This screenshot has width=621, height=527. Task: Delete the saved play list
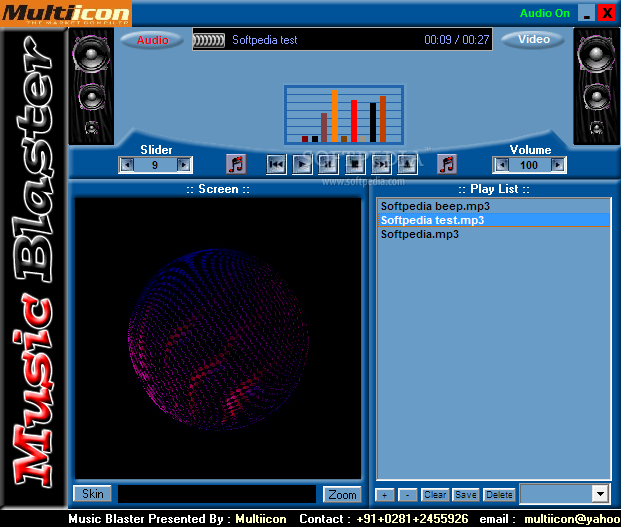pyautogui.click(x=499, y=495)
